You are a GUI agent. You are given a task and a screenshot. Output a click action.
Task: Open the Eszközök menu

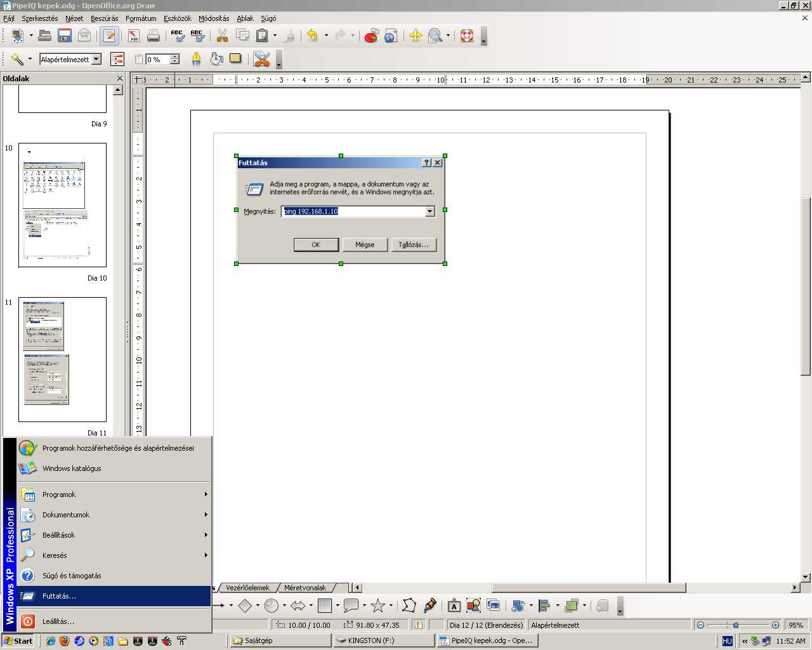click(x=178, y=18)
